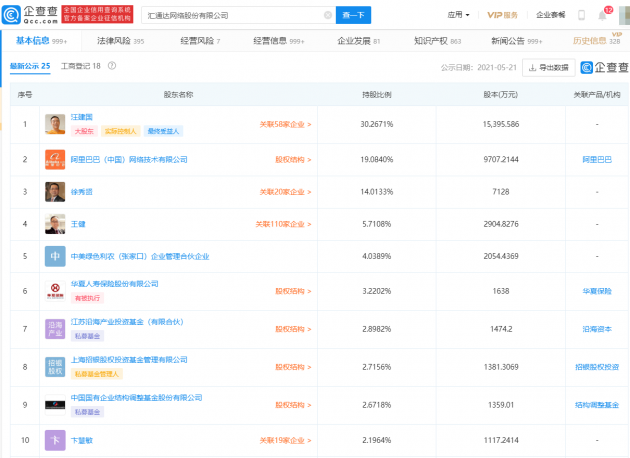Expand 关联58家企业 for 汪建国
This screenshot has height=458, width=630.
pyautogui.click(x=285, y=125)
